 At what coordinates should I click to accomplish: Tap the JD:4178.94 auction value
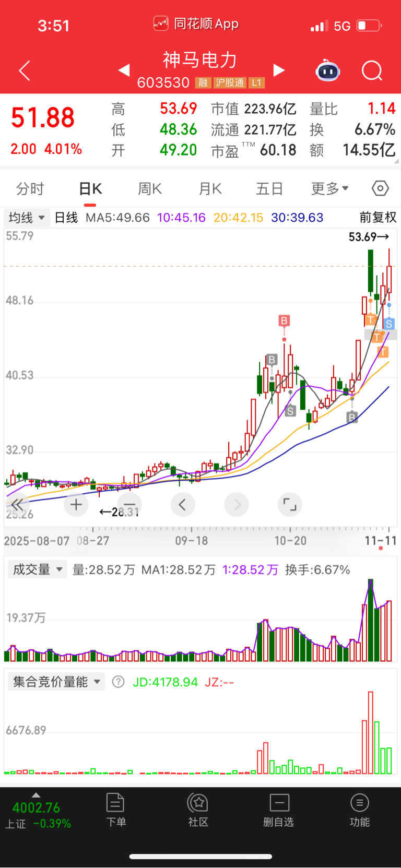click(166, 682)
